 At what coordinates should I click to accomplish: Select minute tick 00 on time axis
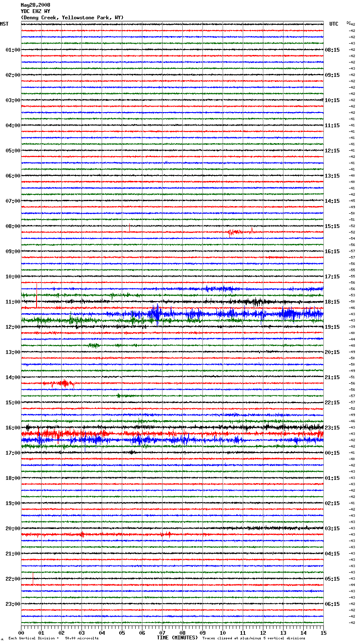(21, 633)
